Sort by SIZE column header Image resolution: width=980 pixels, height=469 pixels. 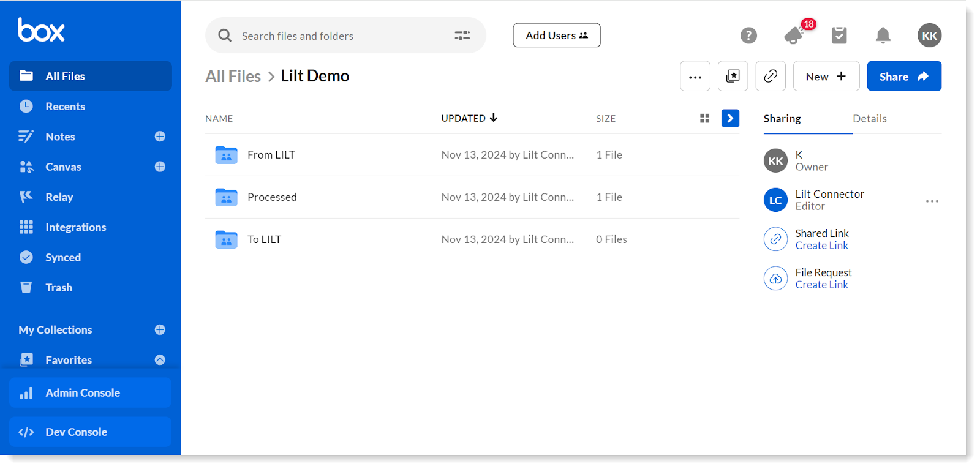[x=606, y=119]
